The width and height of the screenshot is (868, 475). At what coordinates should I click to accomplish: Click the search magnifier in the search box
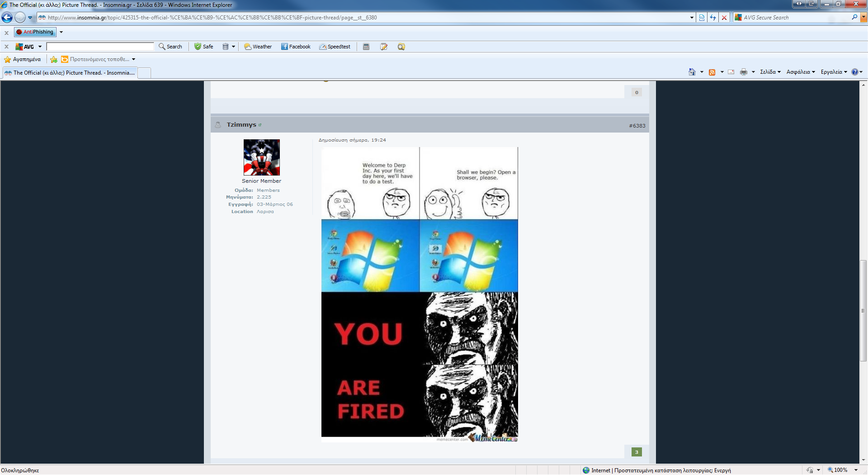coord(854,17)
